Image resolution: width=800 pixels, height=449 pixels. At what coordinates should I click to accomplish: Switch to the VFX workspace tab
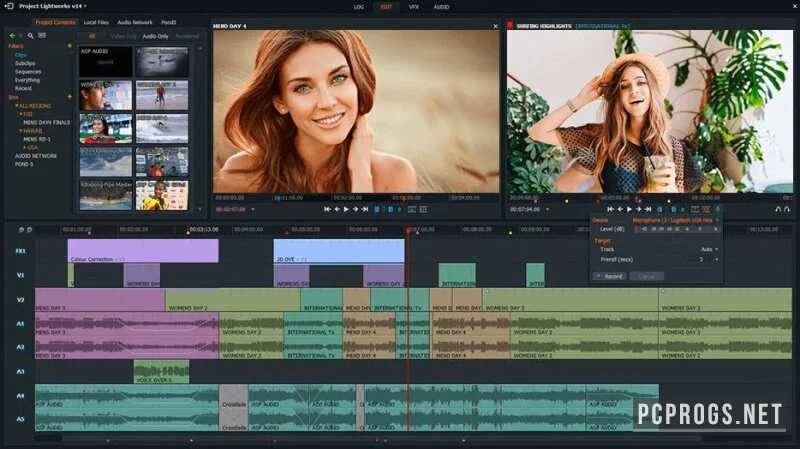413,7
